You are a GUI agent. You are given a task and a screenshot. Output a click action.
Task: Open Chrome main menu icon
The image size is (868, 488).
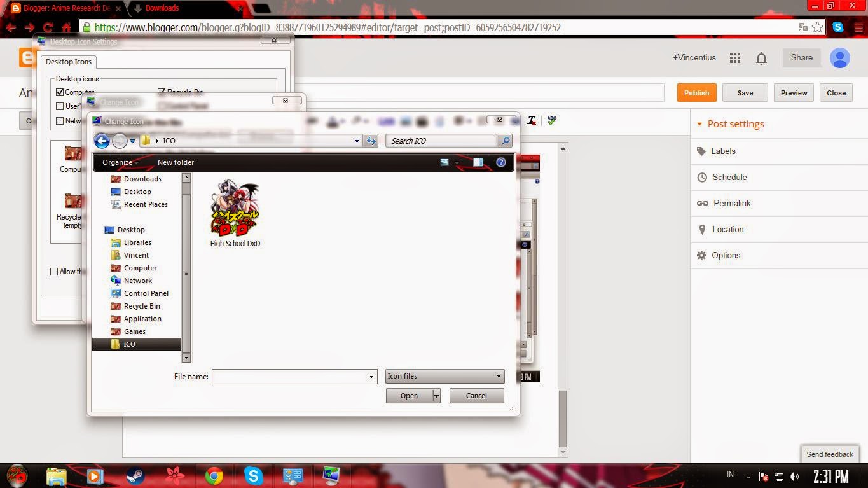857,27
